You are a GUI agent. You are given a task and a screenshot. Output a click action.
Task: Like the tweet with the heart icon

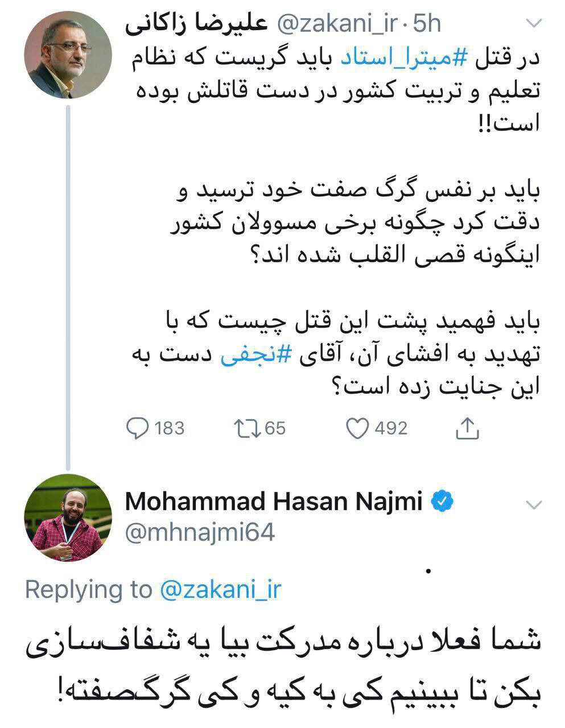pyautogui.click(x=358, y=428)
